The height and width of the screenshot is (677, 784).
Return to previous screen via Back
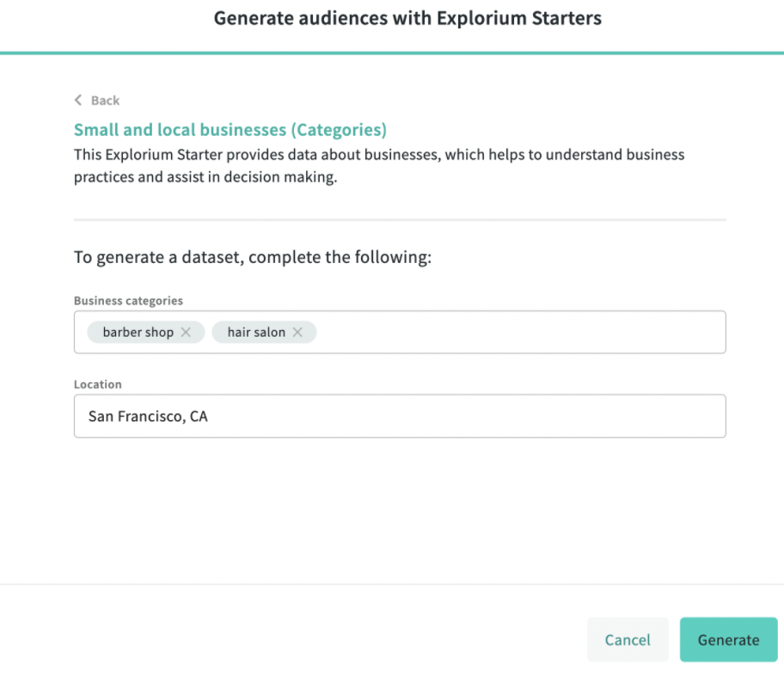click(x=96, y=101)
